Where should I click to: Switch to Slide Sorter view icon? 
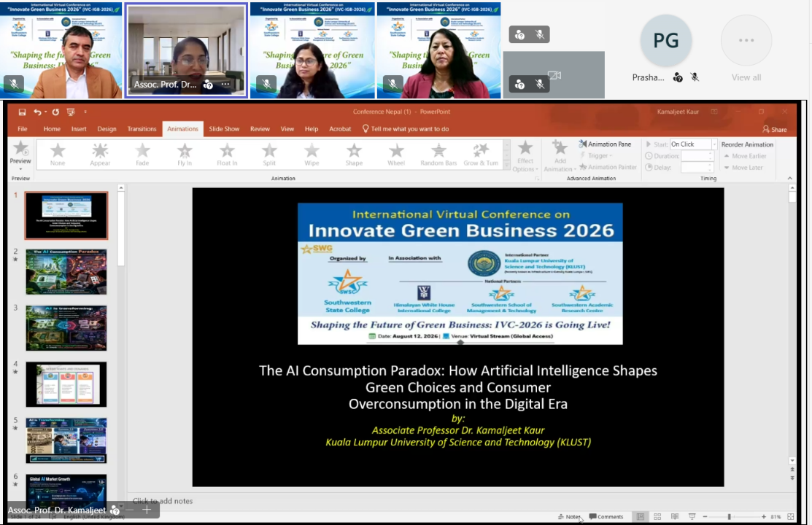click(x=657, y=517)
